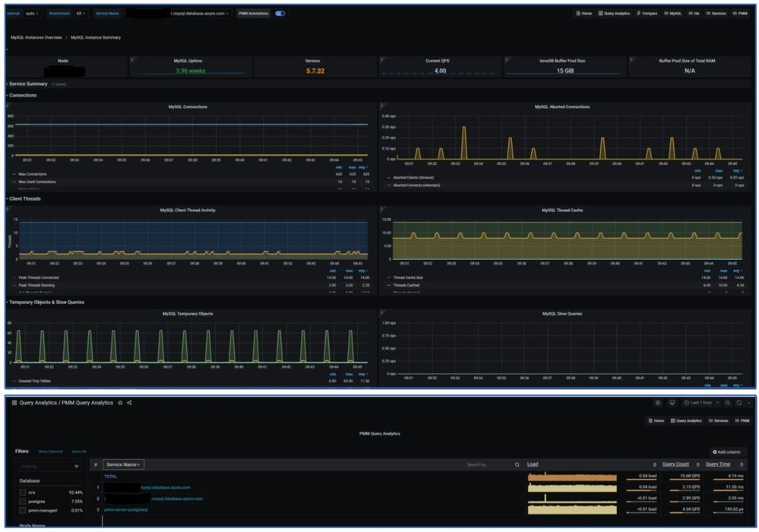759x532 pixels.
Task: Click the share dashboard icon
Action: click(x=129, y=403)
